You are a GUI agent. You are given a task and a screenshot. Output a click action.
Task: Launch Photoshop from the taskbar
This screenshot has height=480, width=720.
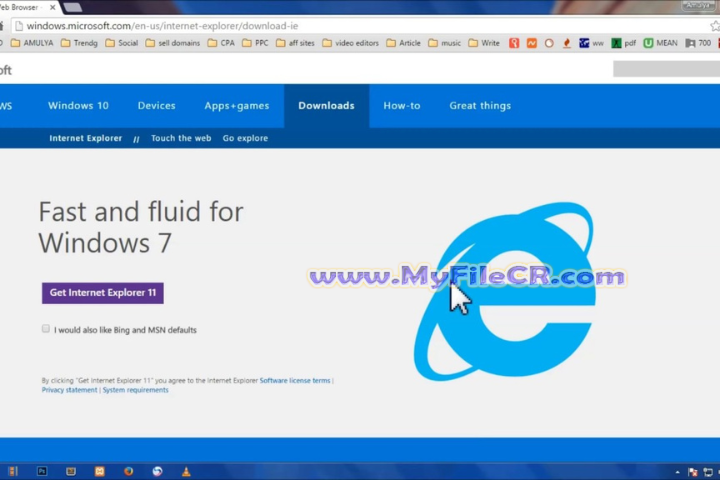(x=42, y=471)
